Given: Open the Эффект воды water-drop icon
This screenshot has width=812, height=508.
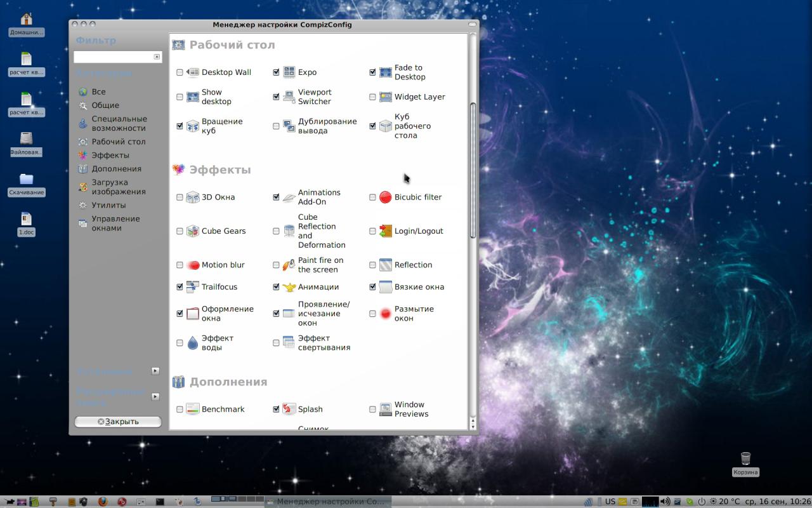Looking at the screenshot, I should pos(193,343).
